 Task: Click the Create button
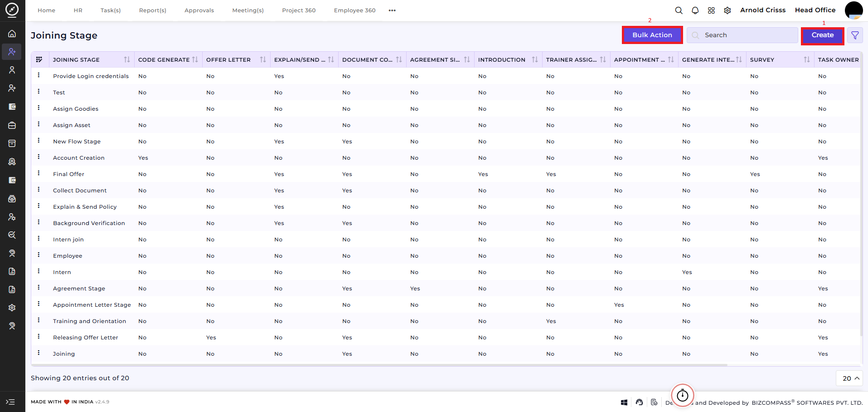[822, 35]
